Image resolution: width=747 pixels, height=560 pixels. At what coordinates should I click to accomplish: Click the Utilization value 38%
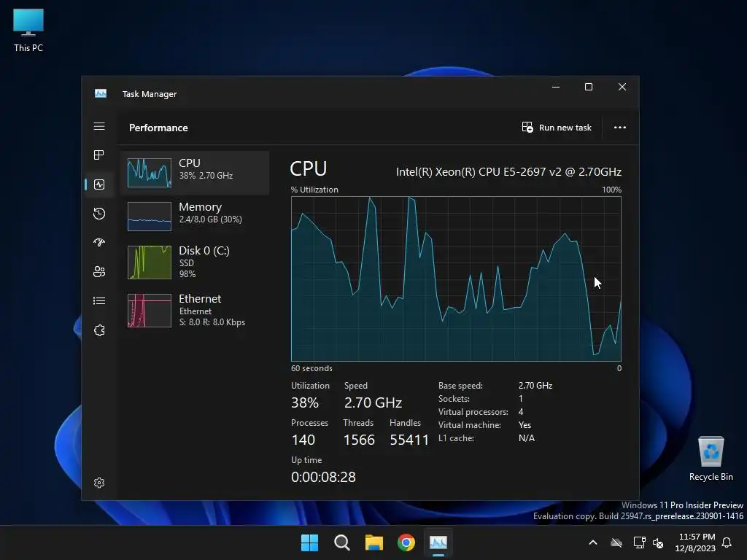[x=305, y=402]
